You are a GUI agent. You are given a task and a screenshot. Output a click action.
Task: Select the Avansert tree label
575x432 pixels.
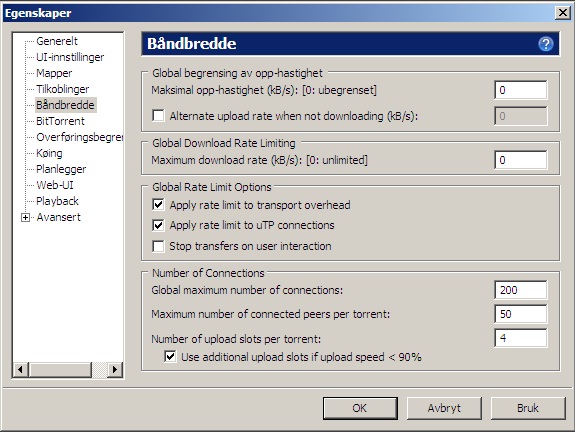coord(59,217)
